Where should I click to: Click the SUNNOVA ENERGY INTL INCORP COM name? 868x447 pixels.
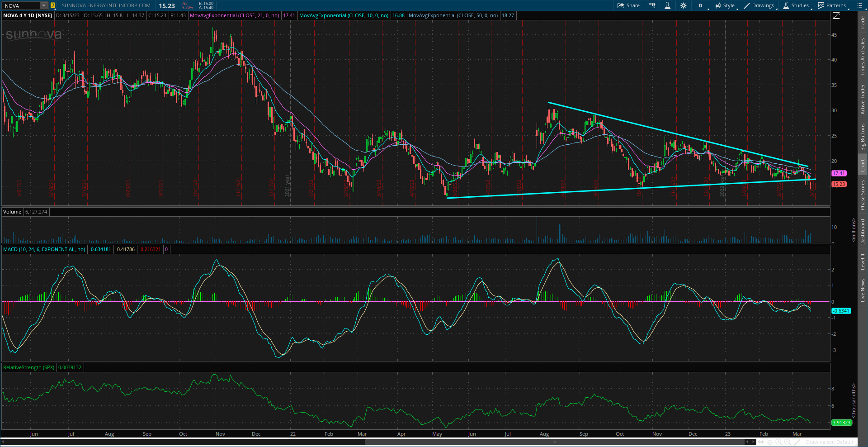pyautogui.click(x=106, y=5)
